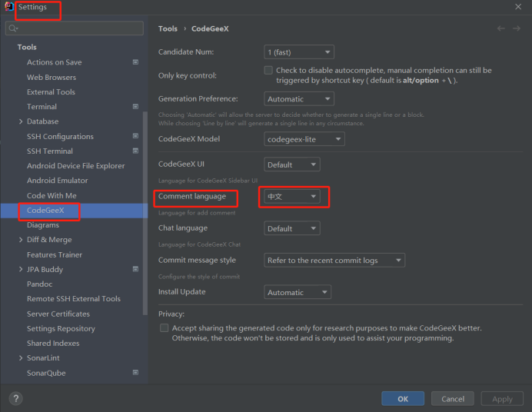This screenshot has width=532, height=412.
Task: Enable the Only key control checkbox
Action: click(x=268, y=70)
